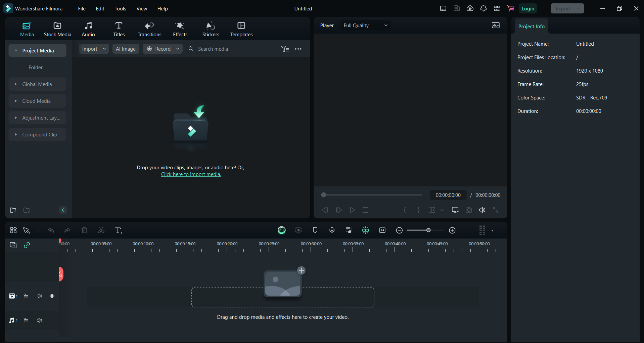Mute the audio track 1 speaker

tap(40, 320)
